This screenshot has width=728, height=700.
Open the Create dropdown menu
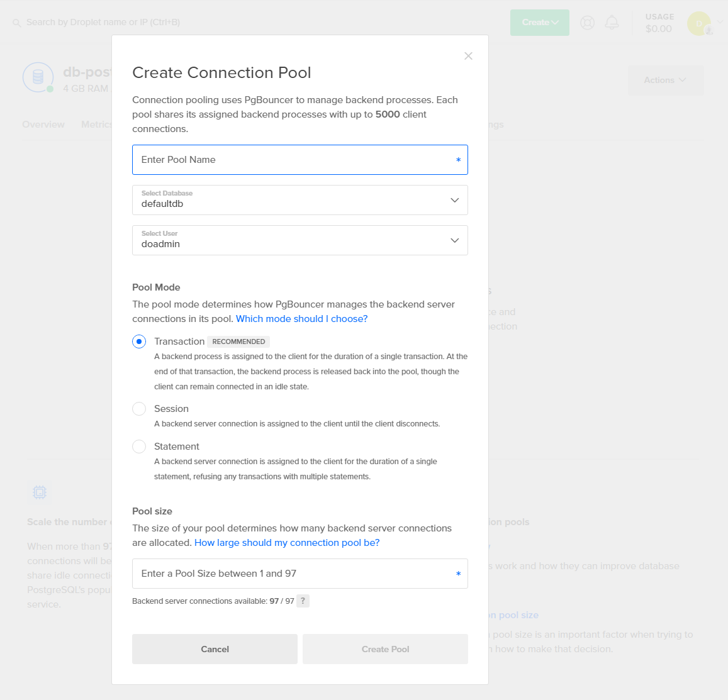[x=539, y=23]
